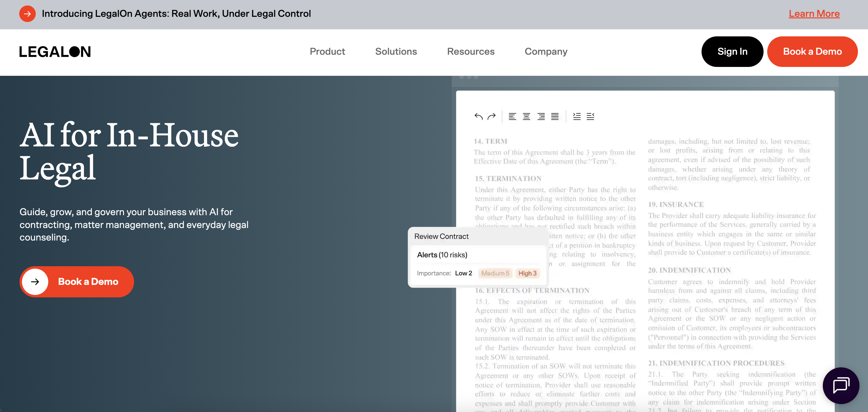
Task: Click the undo arrow icon
Action: tap(478, 117)
